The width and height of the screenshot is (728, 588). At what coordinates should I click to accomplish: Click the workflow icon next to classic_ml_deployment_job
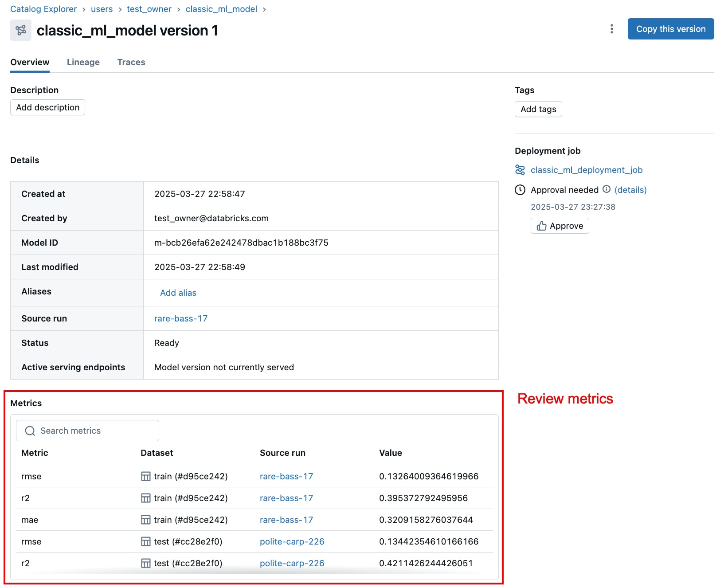click(521, 169)
